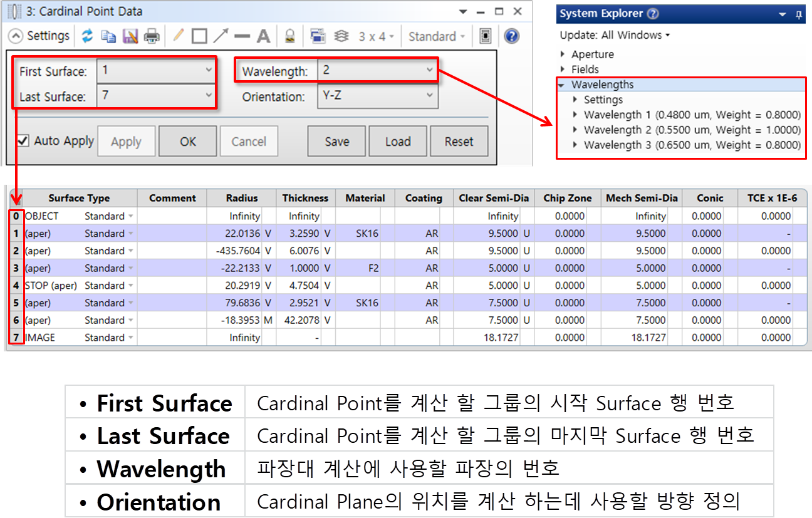Click the Apply button
Viewport: 812px width, 518px height.
(x=126, y=142)
